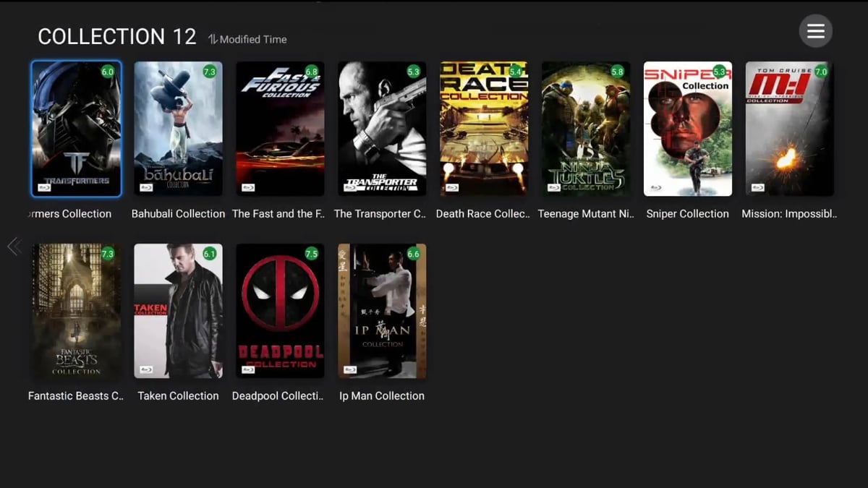The width and height of the screenshot is (868, 488).
Task: Click the 'Teenage Mutant Ni..' title
Action: tap(586, 213)
